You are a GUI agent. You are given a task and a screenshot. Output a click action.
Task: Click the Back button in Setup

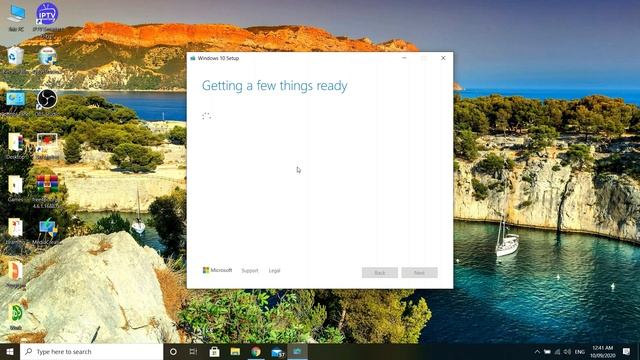pyautogui.click(x=380, y=273)
